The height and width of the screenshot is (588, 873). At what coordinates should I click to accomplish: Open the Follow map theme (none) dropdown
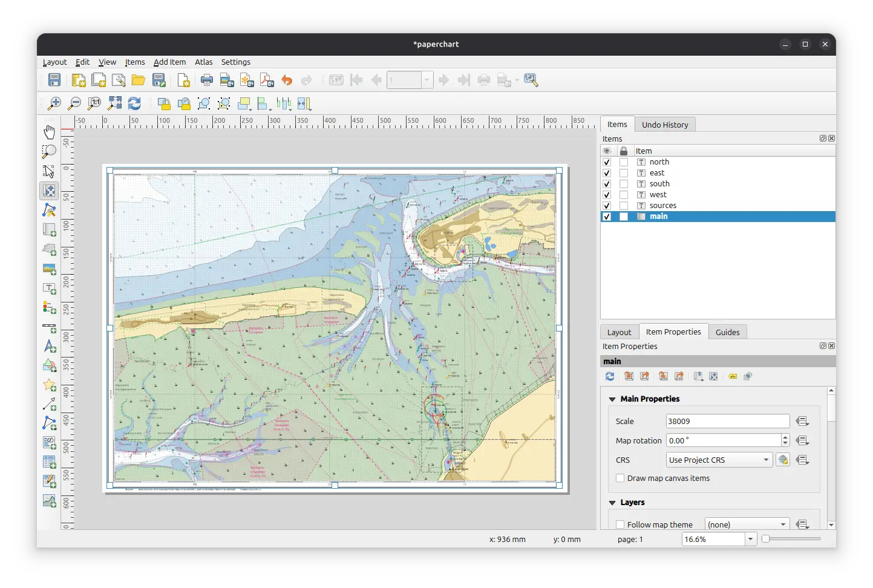[747, 524]
